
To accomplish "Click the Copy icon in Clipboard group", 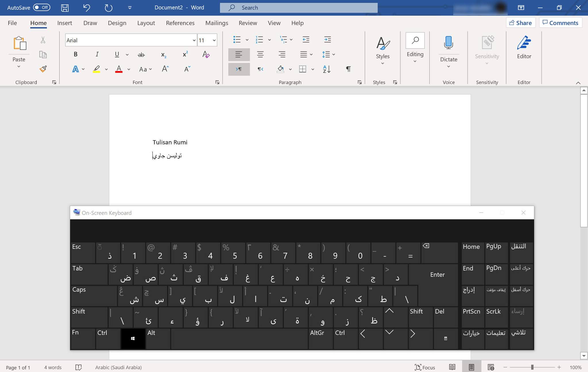I will click(43, 54).
